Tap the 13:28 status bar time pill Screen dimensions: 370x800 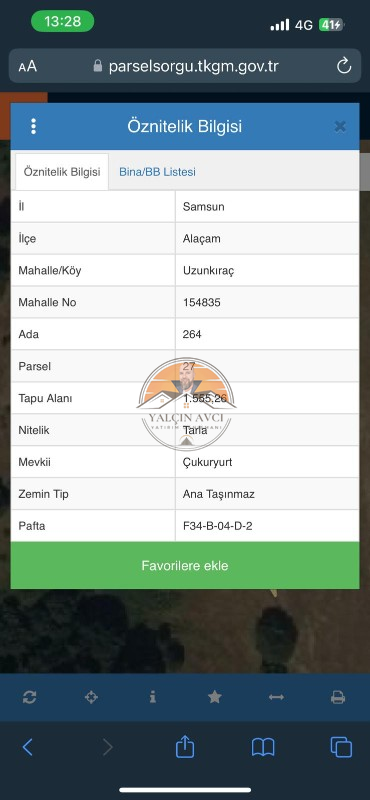(63, 21)
